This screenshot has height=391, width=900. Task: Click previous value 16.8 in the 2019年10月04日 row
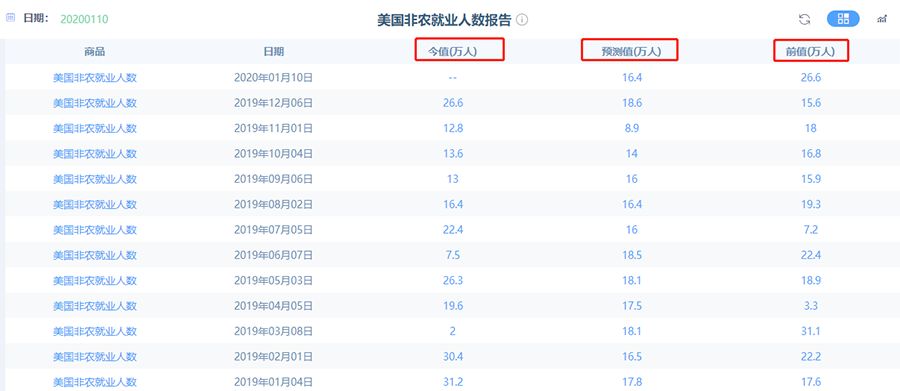810,153
